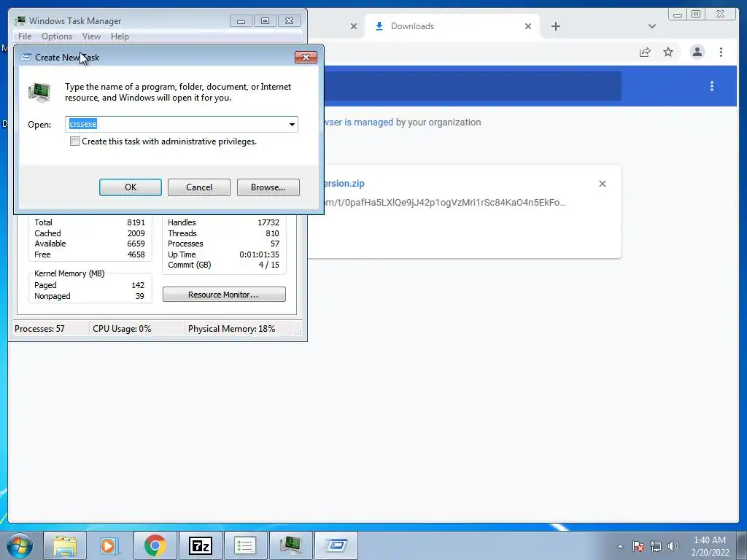Open 7-Zip from the taskbar
The width and height of the screenshot is (747, 560).
201,545
